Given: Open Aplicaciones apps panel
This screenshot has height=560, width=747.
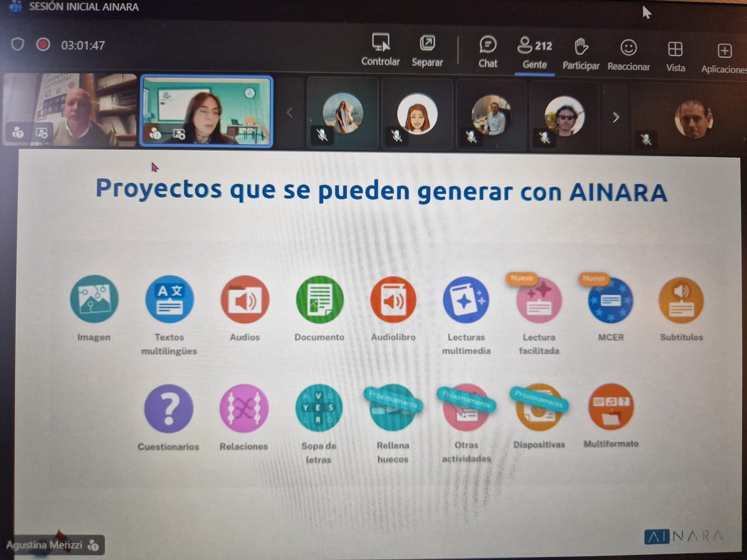Looking at the screenshot, I should click(724, 58).
